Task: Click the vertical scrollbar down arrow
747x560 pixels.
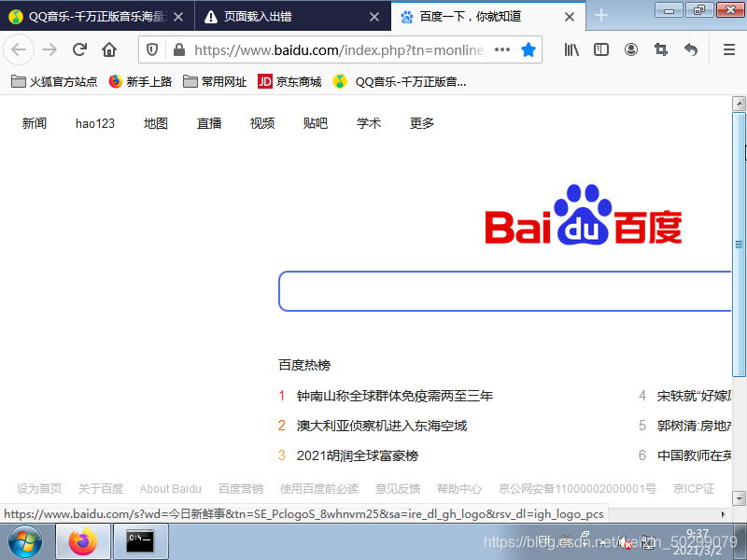Action: point(739,498)
